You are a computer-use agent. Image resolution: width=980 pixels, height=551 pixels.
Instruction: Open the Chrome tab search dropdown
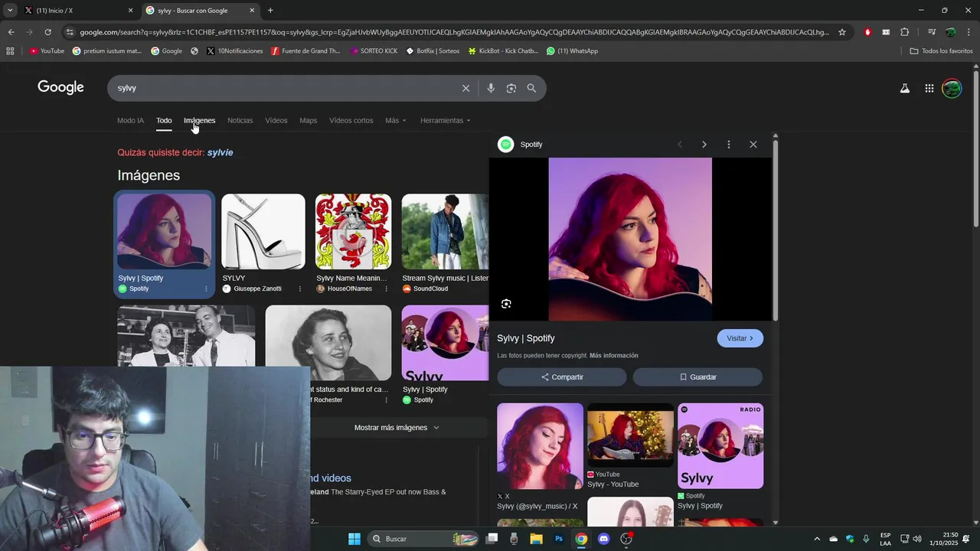(10, 11)
